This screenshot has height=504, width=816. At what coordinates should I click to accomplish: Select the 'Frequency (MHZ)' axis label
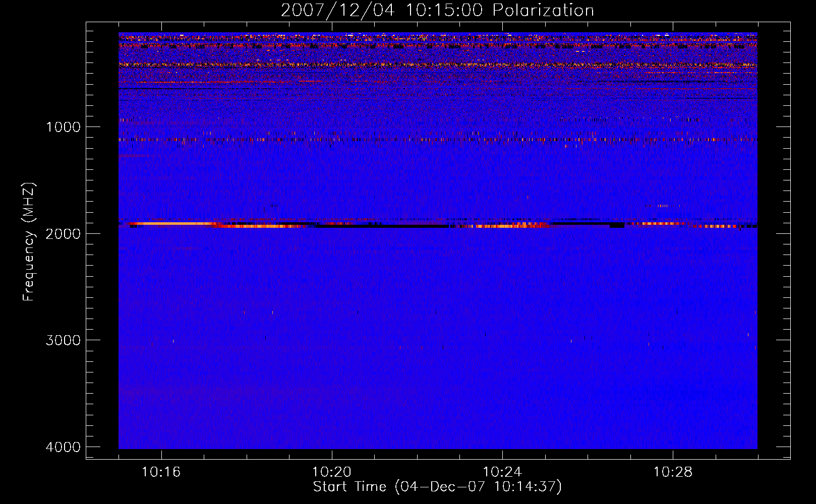click(x=29, y=241)
